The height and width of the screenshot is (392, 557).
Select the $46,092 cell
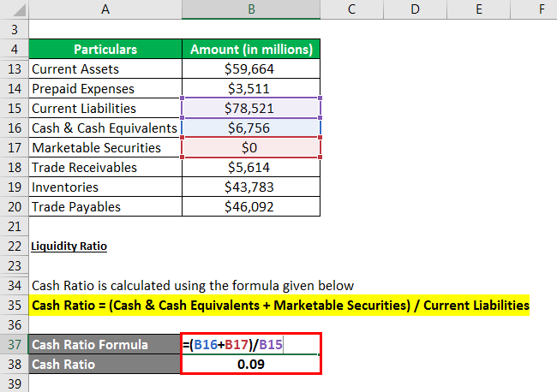251,206
